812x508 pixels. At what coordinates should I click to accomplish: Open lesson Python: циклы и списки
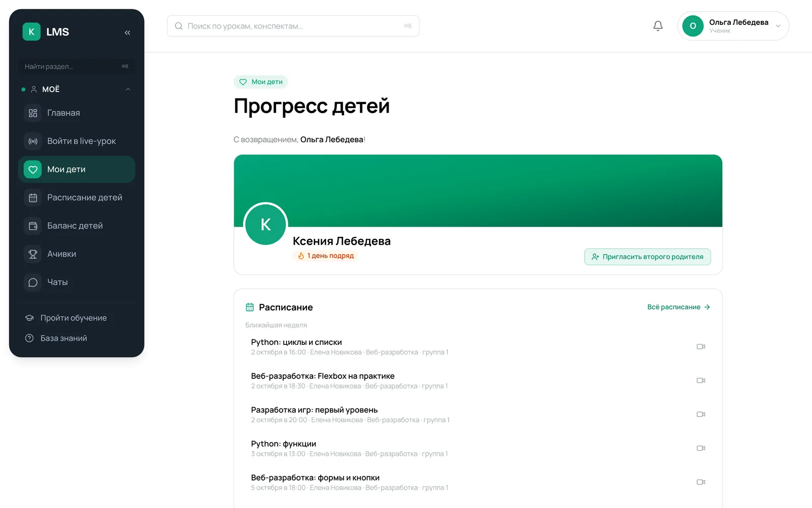478,346
